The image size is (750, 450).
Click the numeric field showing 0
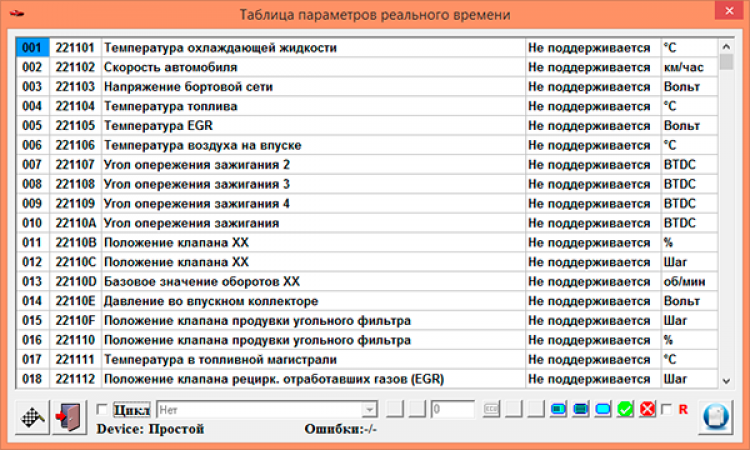coord(452,410)
